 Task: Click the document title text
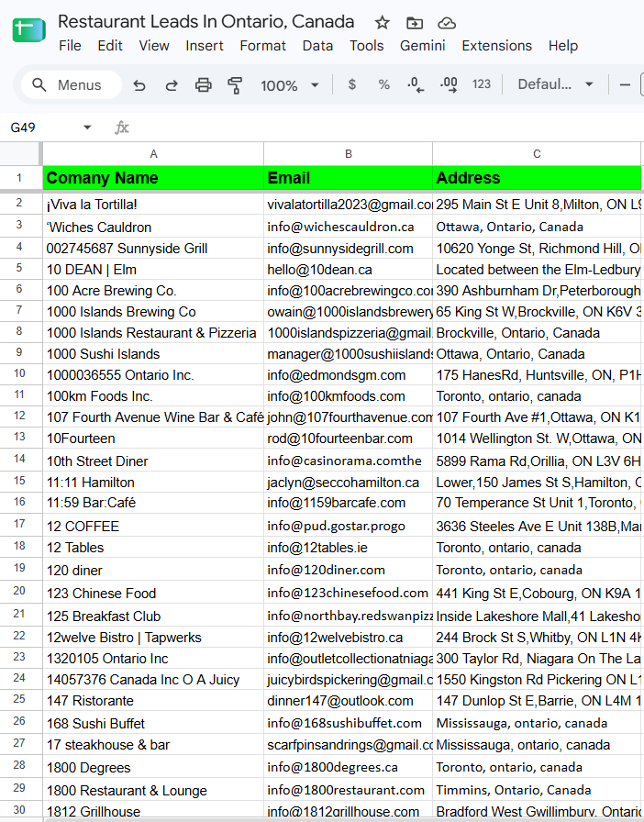pos(206,22)
